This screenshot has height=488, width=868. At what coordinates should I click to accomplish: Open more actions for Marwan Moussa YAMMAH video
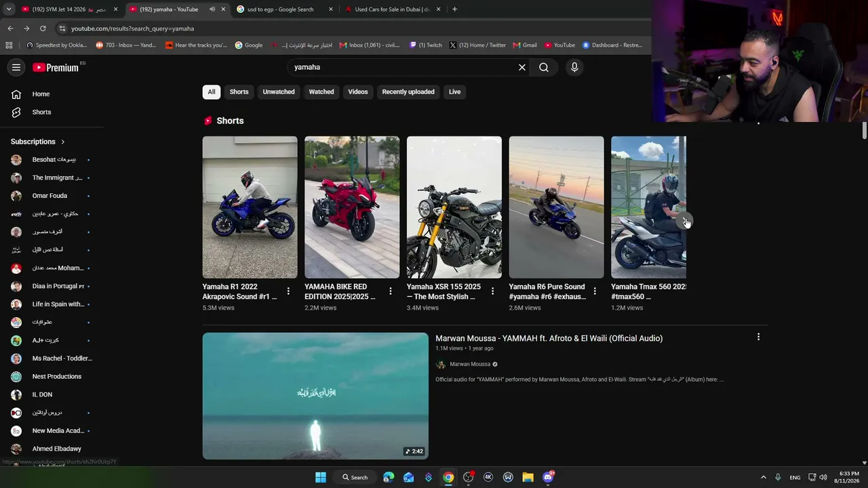[x=758, y=337]
